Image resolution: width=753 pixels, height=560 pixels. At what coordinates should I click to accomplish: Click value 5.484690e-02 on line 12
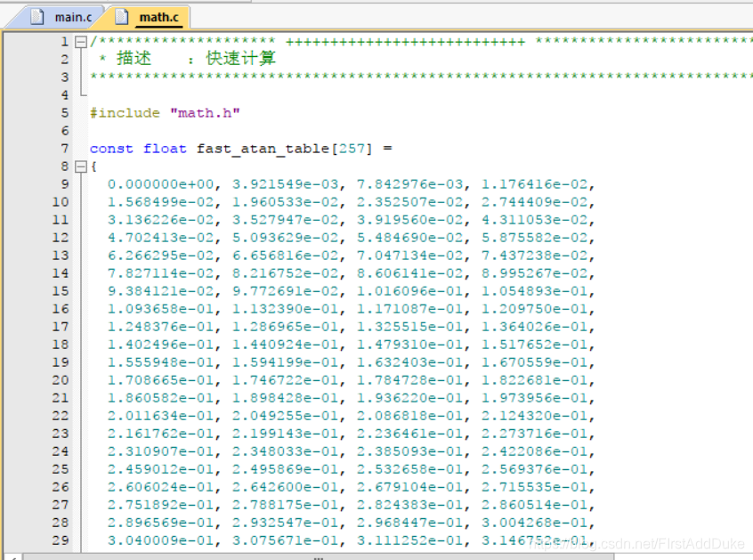[x=410, y=238]
